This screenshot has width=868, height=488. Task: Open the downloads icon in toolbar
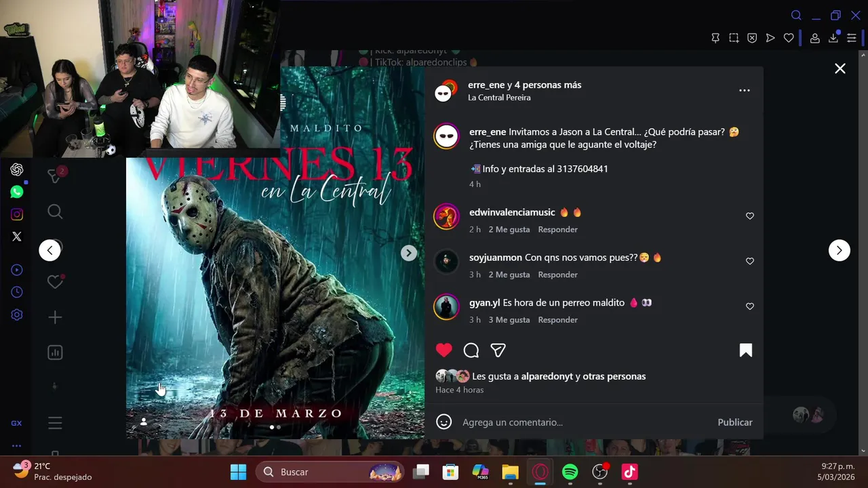[x=833, y=38]
